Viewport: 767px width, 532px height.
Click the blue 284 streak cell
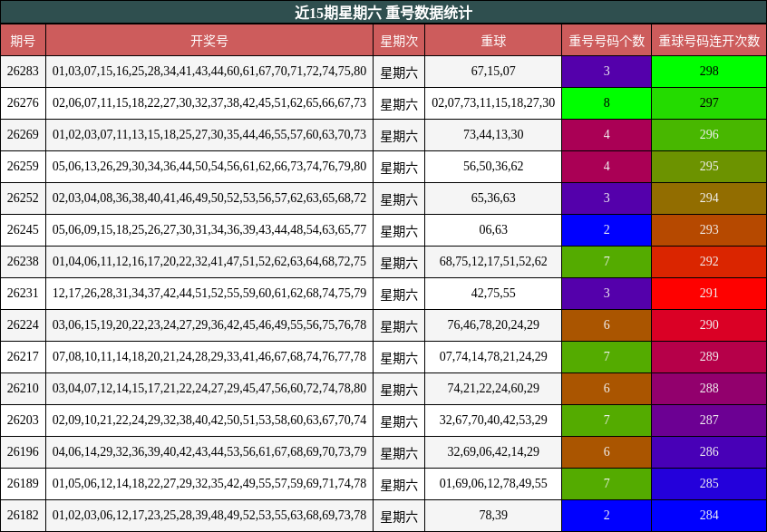tap(709, 516)
